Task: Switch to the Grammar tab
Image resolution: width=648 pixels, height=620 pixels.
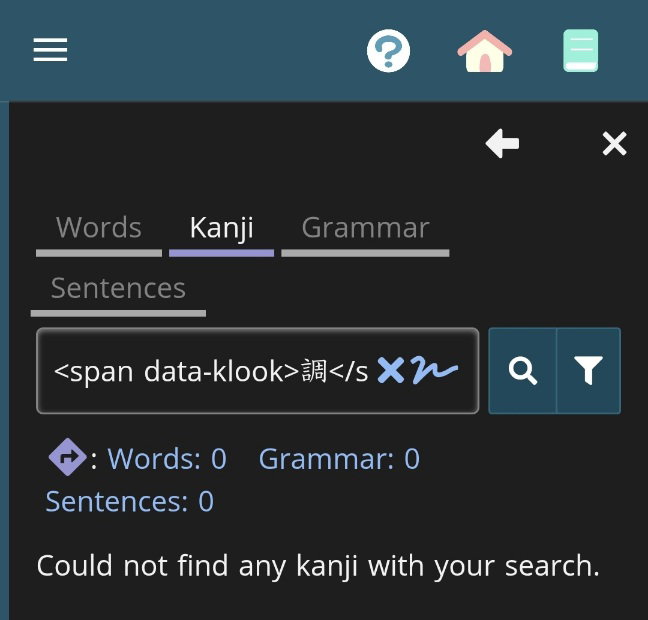Action: point(365,228)
